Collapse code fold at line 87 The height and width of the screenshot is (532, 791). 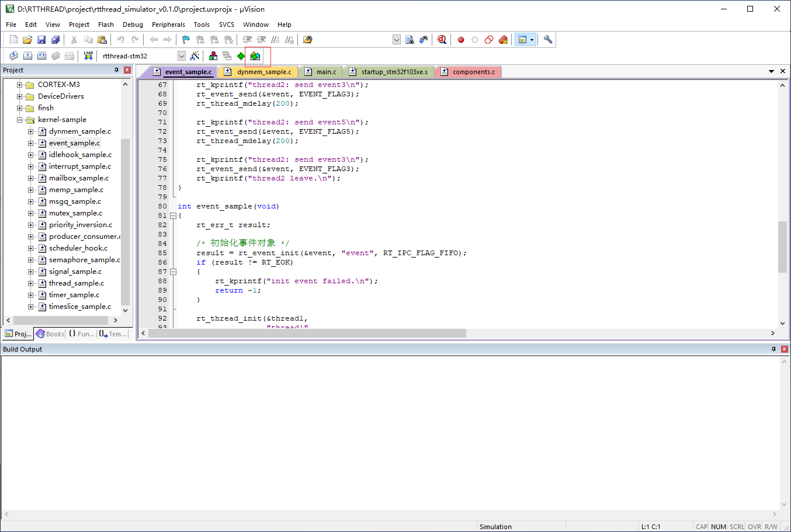point(173,272)
